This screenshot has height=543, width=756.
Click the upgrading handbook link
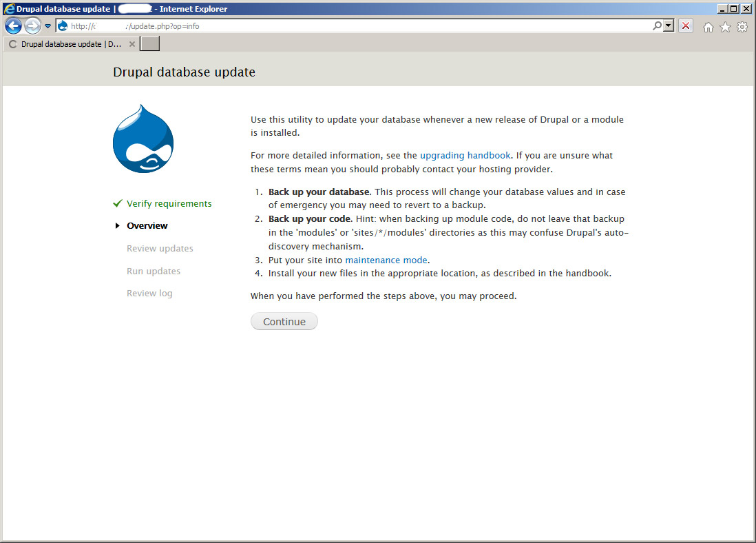tap(465, 156)
